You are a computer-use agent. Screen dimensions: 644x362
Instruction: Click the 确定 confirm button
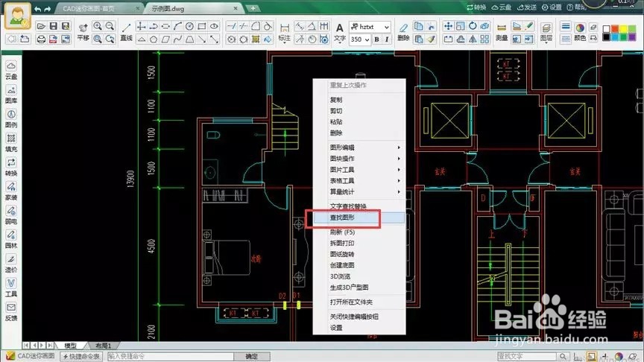252,356
